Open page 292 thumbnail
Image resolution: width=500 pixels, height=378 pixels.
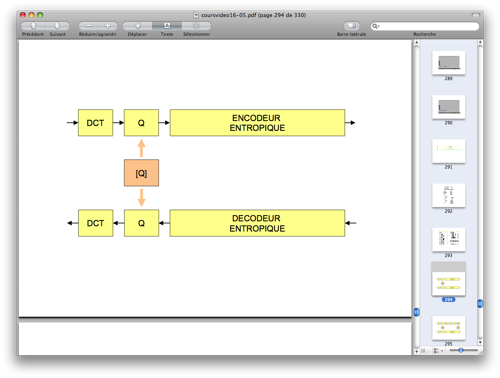[448, 195]
